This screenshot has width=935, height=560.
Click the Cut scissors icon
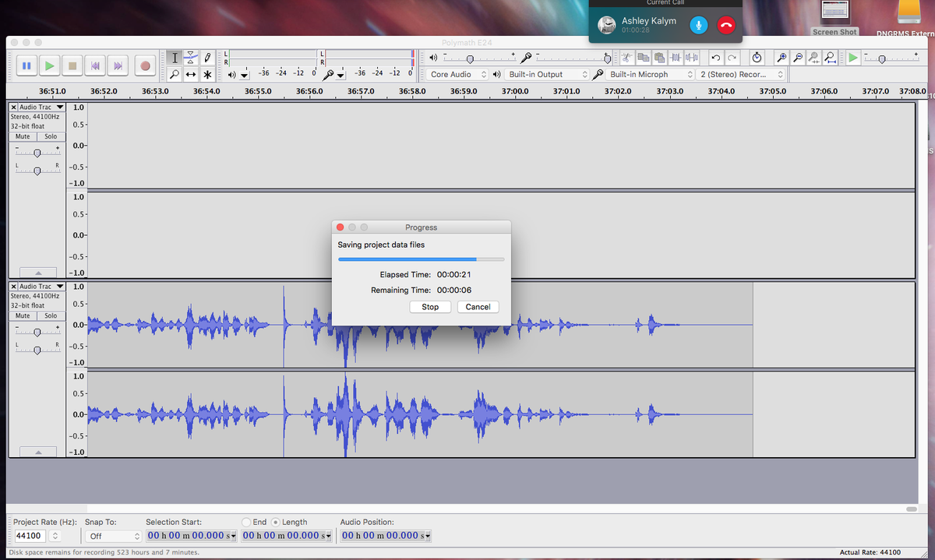coord(626,58)
